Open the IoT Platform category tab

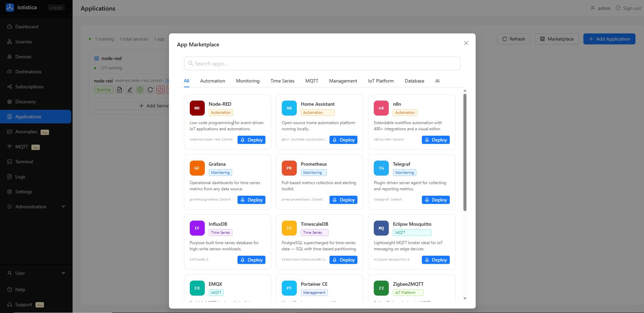(381, 81)
